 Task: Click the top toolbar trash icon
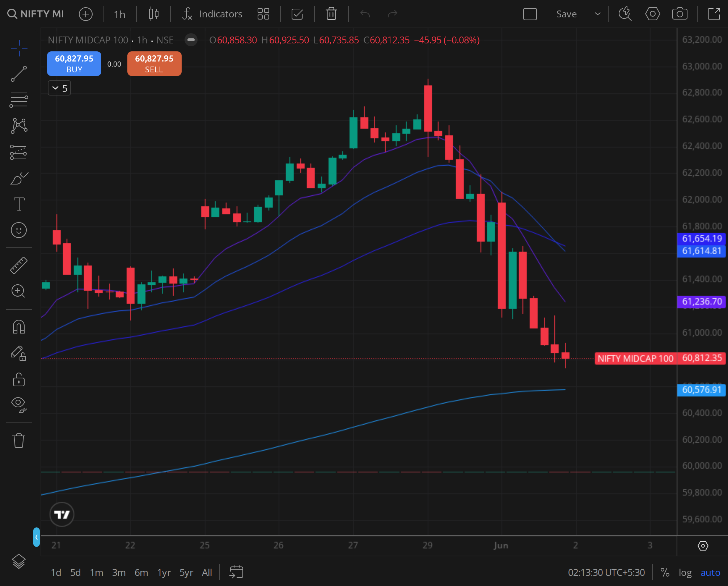[x=331, y=14]
